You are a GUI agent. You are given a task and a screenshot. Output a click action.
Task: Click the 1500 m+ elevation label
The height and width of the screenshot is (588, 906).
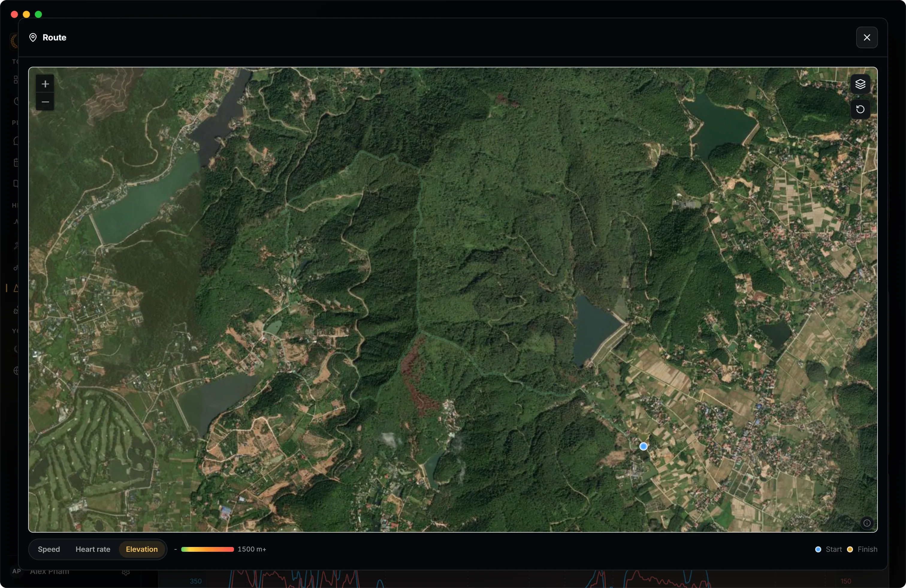252,549
